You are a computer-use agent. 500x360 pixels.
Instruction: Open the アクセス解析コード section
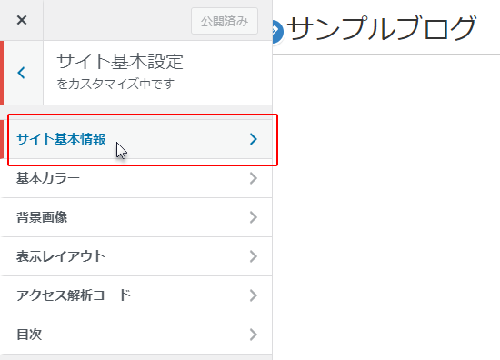coord(137,295)
